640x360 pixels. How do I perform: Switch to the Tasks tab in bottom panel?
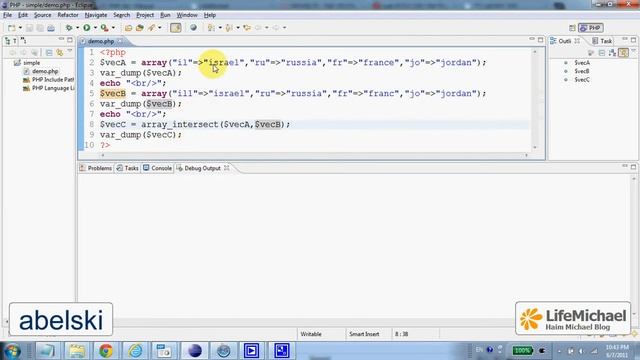[x=127, y=168]
